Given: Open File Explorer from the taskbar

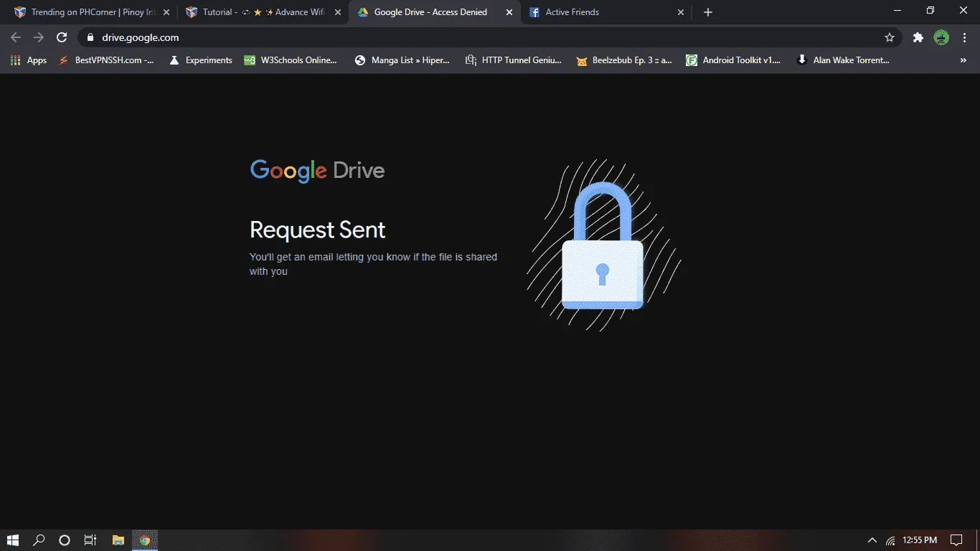Looking at the screenshot, I should click(x=118, y=540).
